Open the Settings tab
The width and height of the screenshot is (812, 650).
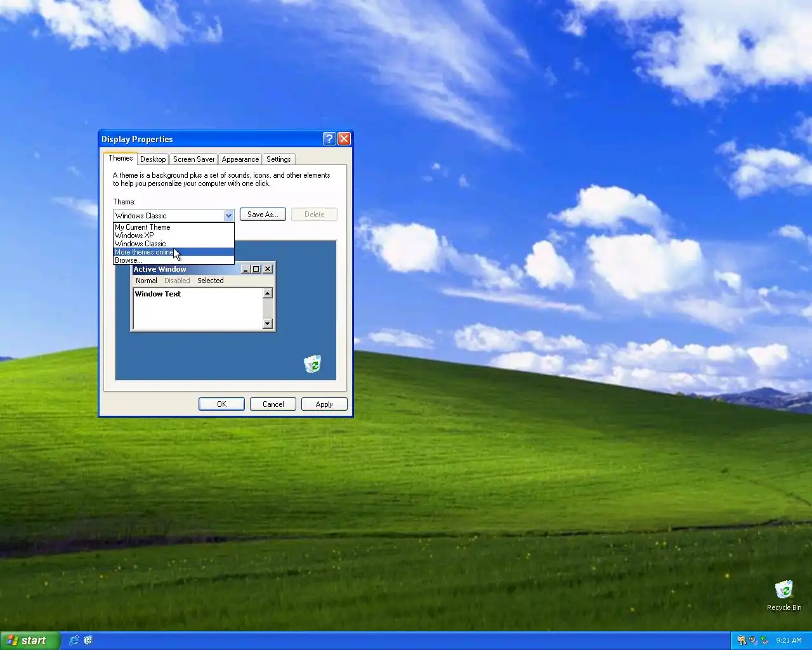point(278,159)
